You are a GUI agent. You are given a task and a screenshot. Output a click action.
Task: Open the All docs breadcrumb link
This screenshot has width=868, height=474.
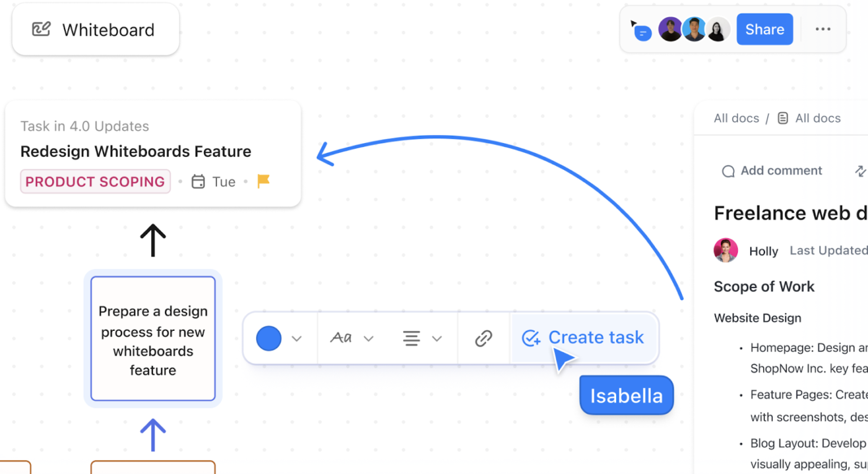(x=736, y=118)
